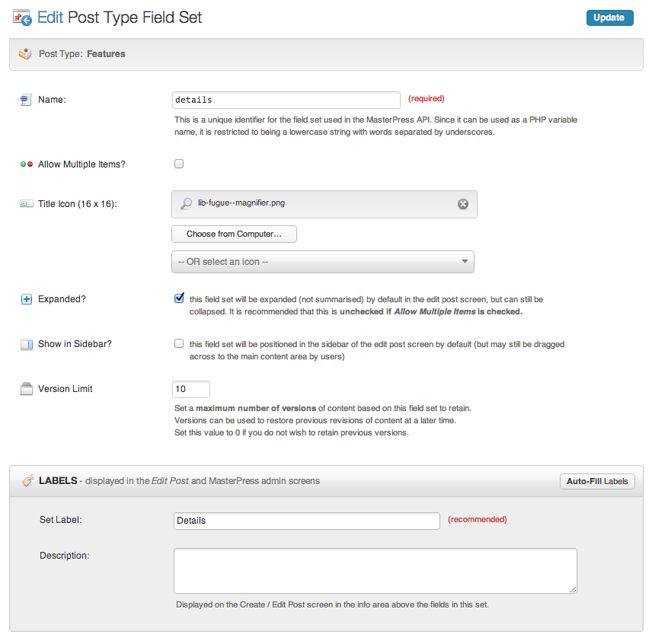Click the Edit Post Type Field Set header icon
The height and width of the screenshot is (644, 652).
point(22,18)
